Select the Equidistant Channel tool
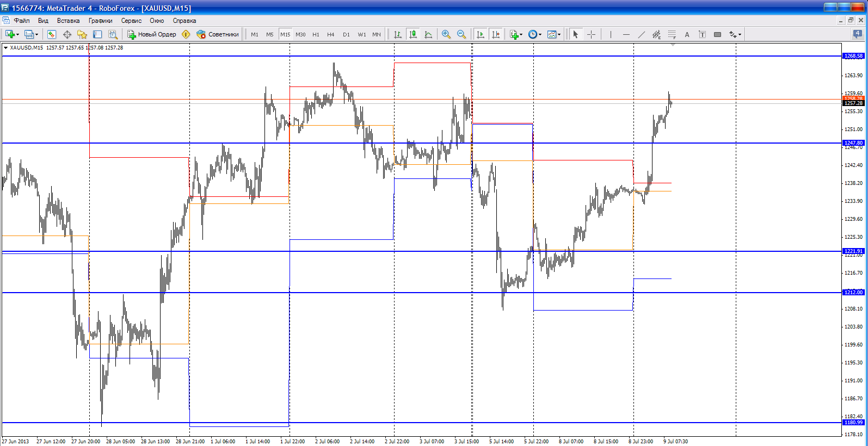The height and width of the screenshot is (446, 868). click(x=656, y=34)
